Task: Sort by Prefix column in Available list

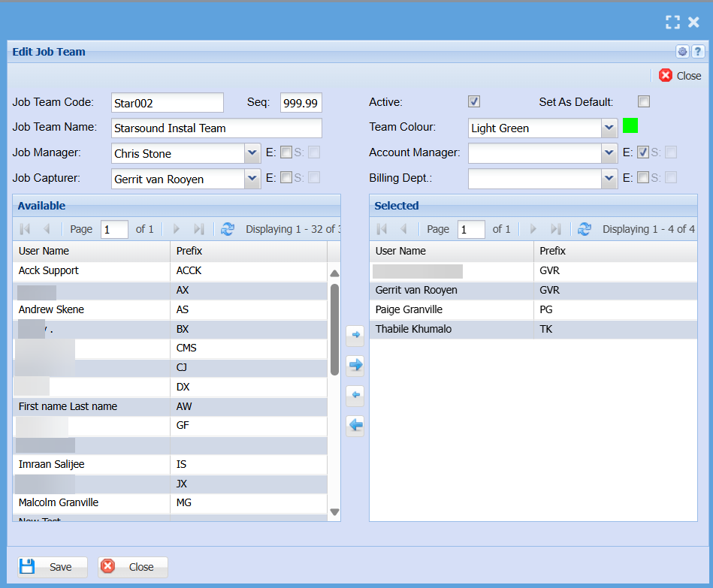Action: (248, 251)
